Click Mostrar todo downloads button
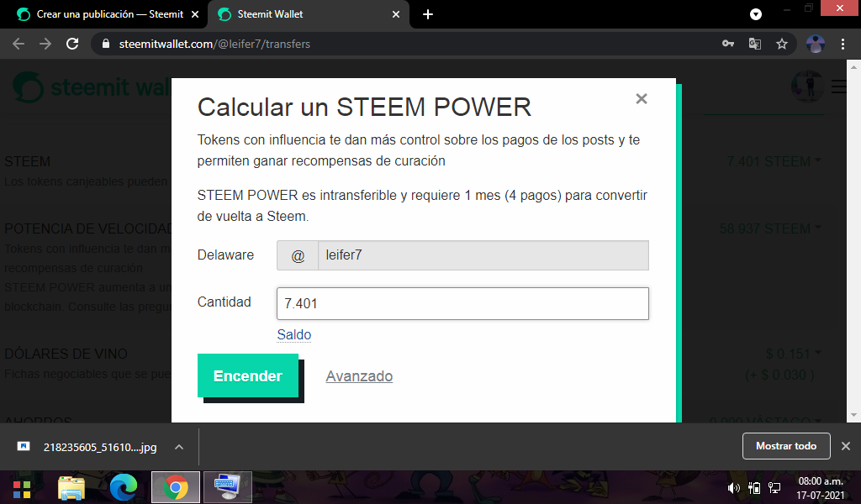Screen dimensions: 861x504 coord(786,446)
